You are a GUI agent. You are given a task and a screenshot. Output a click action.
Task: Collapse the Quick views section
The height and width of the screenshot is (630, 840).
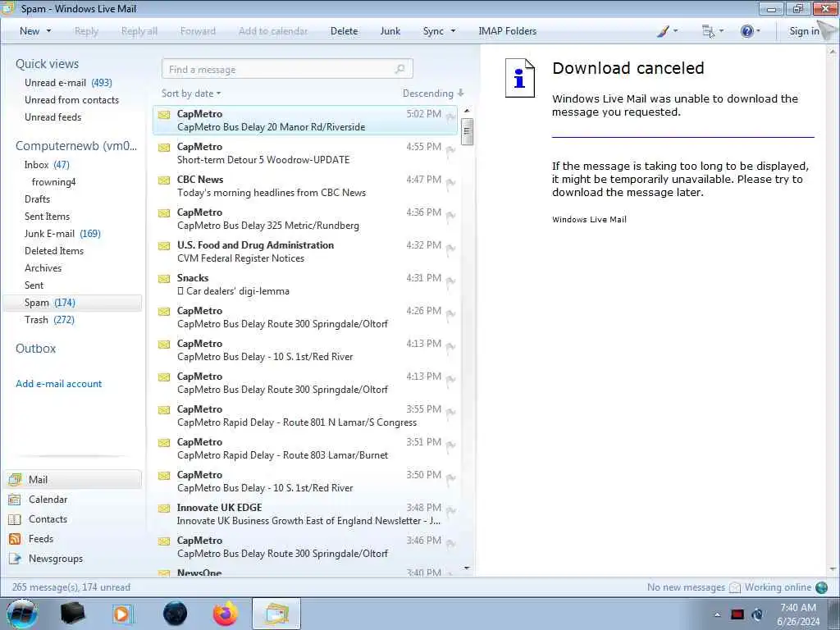[x=47, y=64]
